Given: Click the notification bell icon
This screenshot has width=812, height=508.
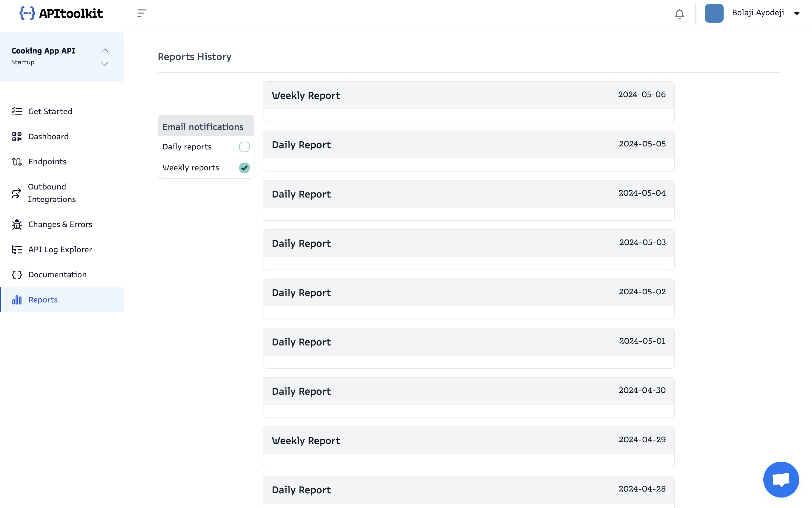Looking at the screenshot, I should click(x=679, y=14).
